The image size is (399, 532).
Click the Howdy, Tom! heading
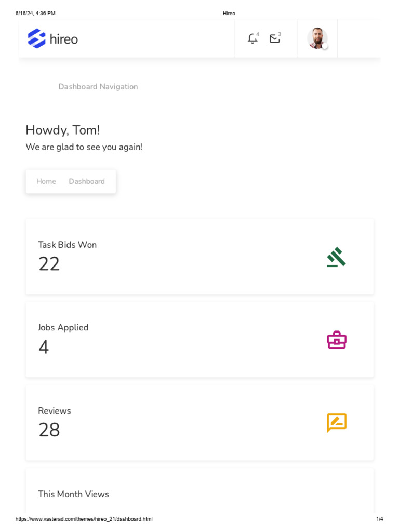coord(63,130)
